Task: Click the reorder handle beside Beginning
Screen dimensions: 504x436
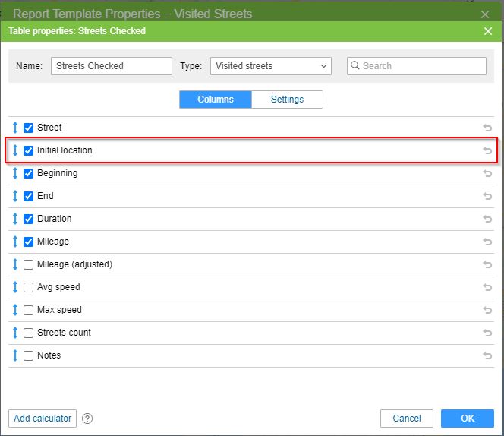Action: pos(15,173)
